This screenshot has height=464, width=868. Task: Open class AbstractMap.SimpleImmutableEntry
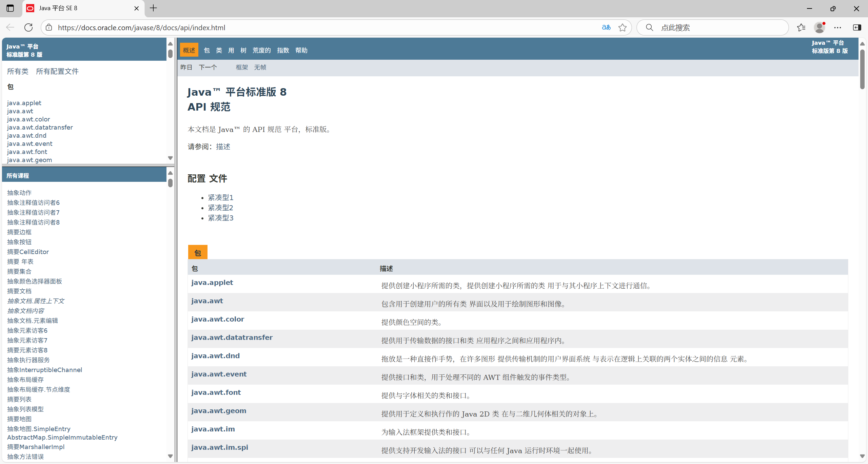coord(62,438)
